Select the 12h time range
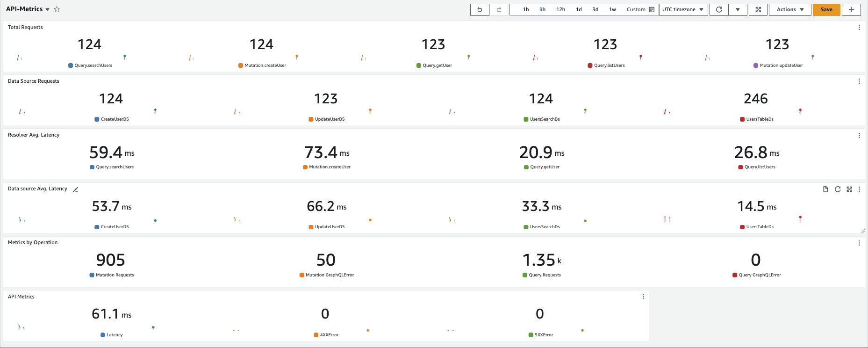Viewport: 868px width, 348px height. point(560,10)
